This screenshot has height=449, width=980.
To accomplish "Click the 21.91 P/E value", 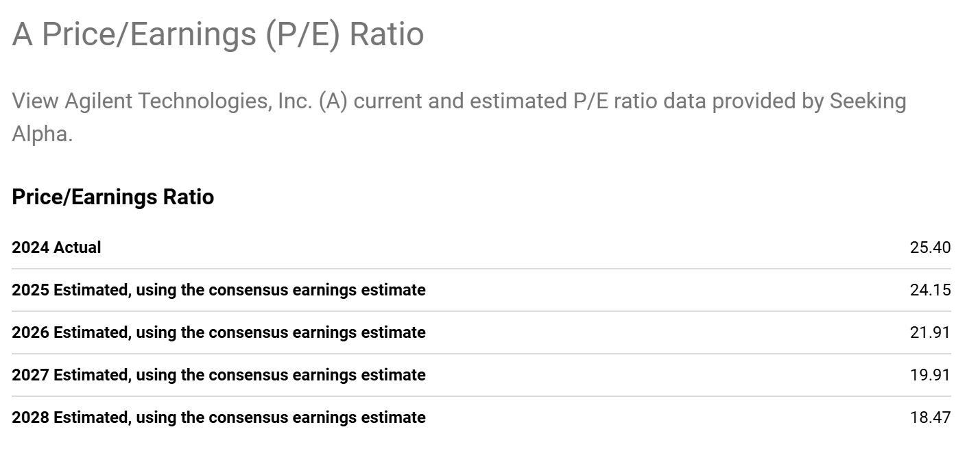I will (930, 332).
